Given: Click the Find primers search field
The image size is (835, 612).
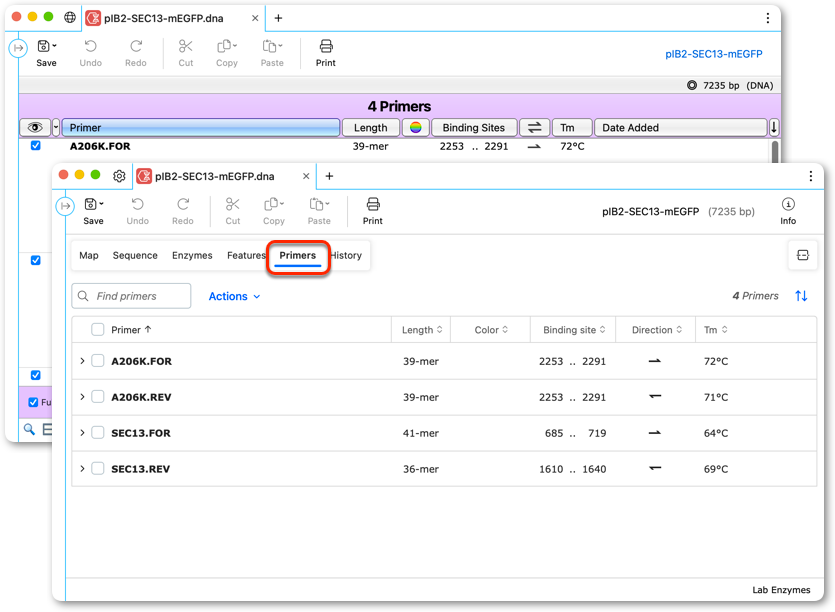Looking at the screenshot, I should point(132,296).
